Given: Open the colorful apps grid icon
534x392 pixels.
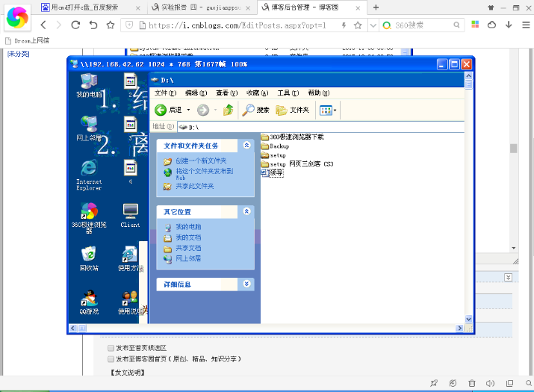Looking at the screenshot, I should pos(475,25).
